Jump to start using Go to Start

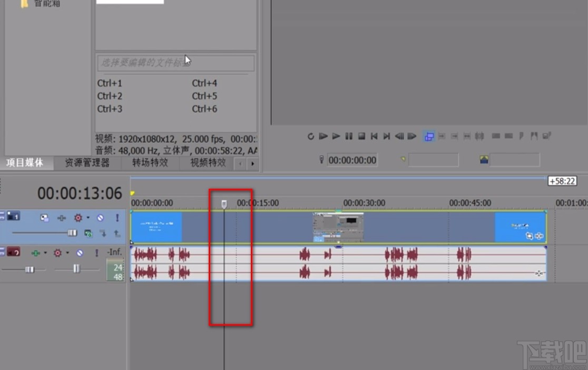click(374, 137)
